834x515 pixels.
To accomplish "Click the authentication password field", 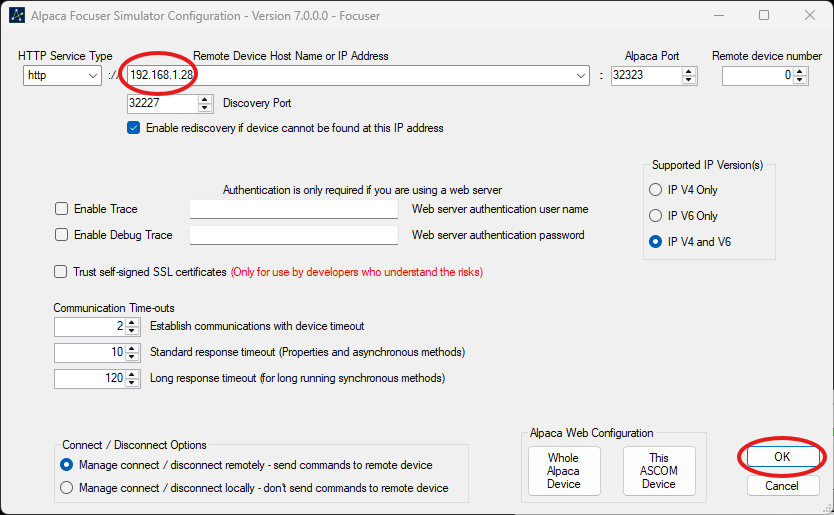I will tap(294, 235).
